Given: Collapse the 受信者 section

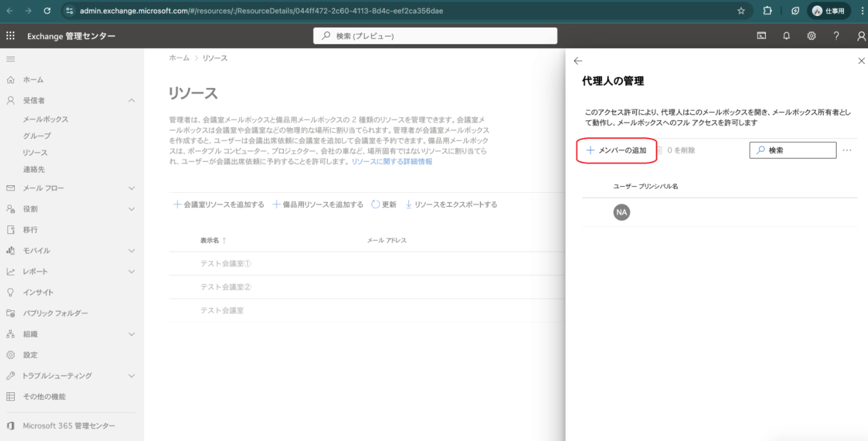Looking at the screenshot, I should click(x=131, y=100).
